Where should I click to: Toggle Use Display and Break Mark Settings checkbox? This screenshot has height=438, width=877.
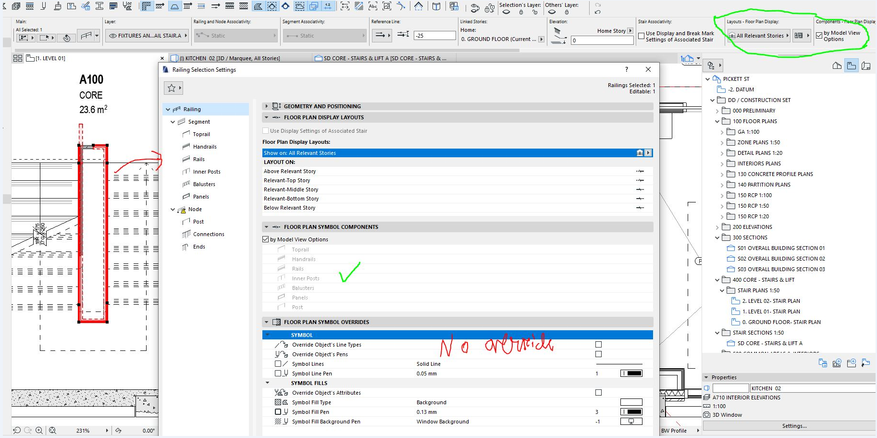[x=642, y=34]
